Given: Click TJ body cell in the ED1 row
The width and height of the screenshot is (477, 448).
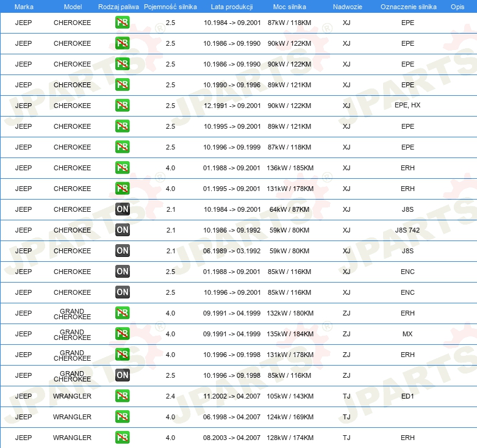Looking at the screenshot, I should pos(346,396).
